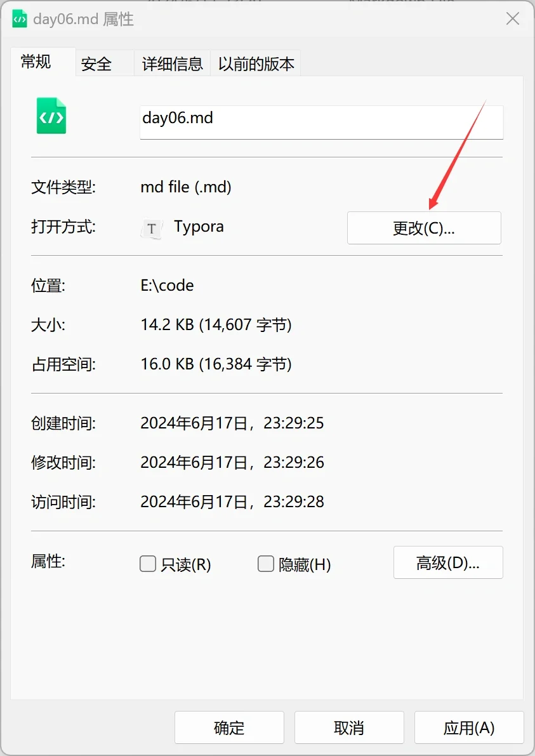Screen dimensions: 535x756
Task: Click the md file (.md) type text
Action: (186, 187)
